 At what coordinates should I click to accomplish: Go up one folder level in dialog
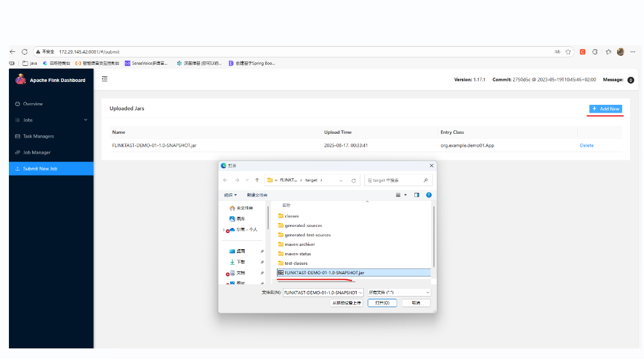click(x=257, y=180)
